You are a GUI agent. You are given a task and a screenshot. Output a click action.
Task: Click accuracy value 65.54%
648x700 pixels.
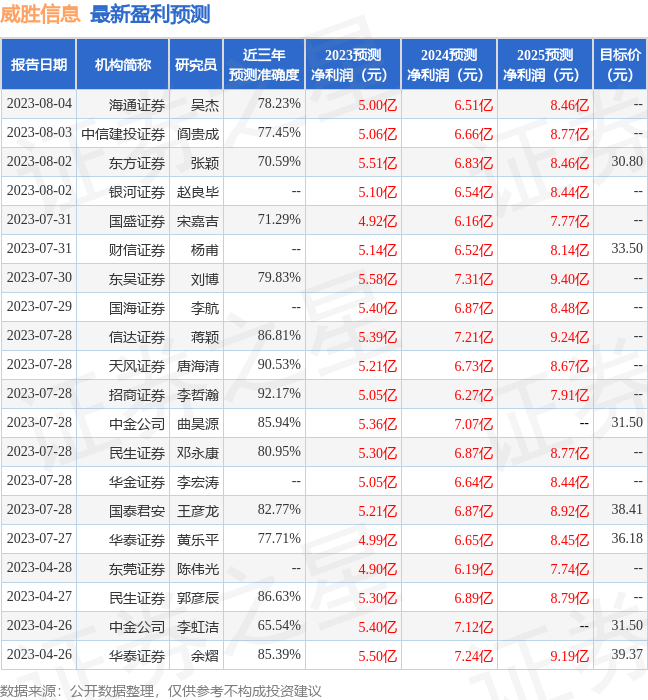pos(279,626)
